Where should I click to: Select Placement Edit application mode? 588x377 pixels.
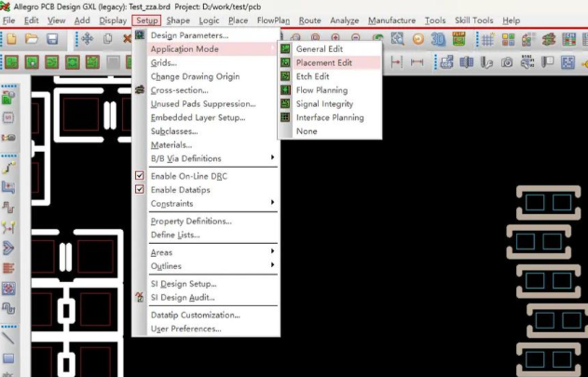pos(323,62)
